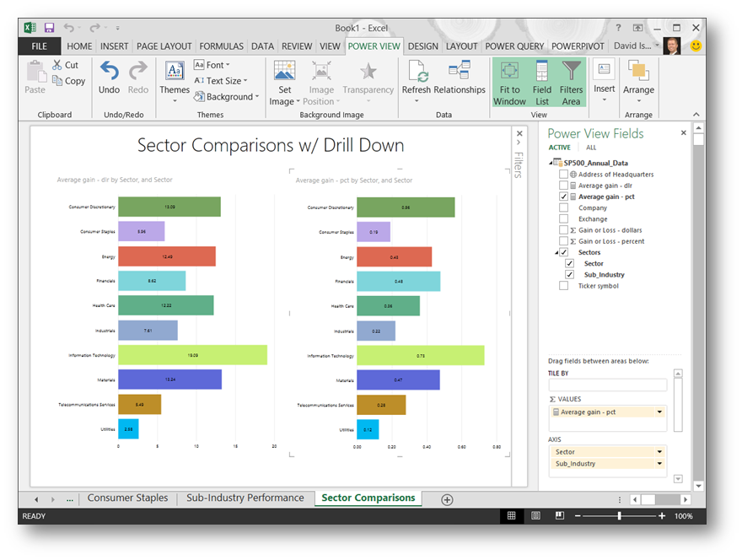The width and height of the screenshot is (742, 560).
Task: Click the Save icon in quick access toolbar
Action: pos(49,28)
